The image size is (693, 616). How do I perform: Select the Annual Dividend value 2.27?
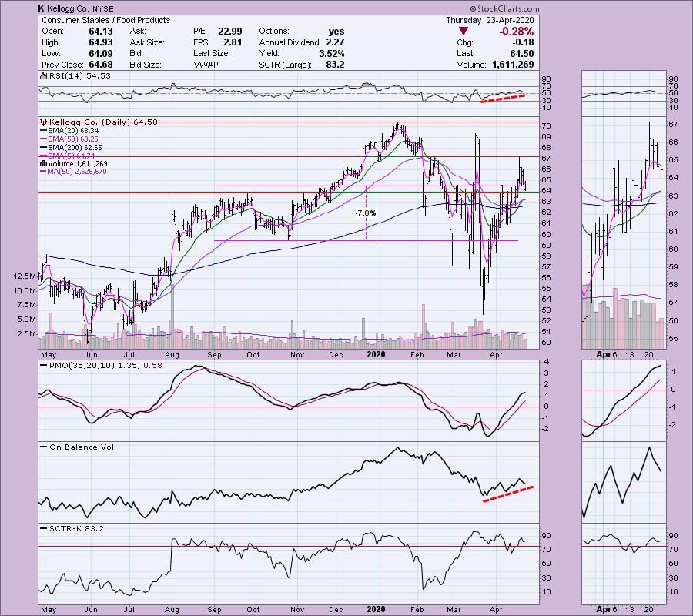(x=335, y=42)
